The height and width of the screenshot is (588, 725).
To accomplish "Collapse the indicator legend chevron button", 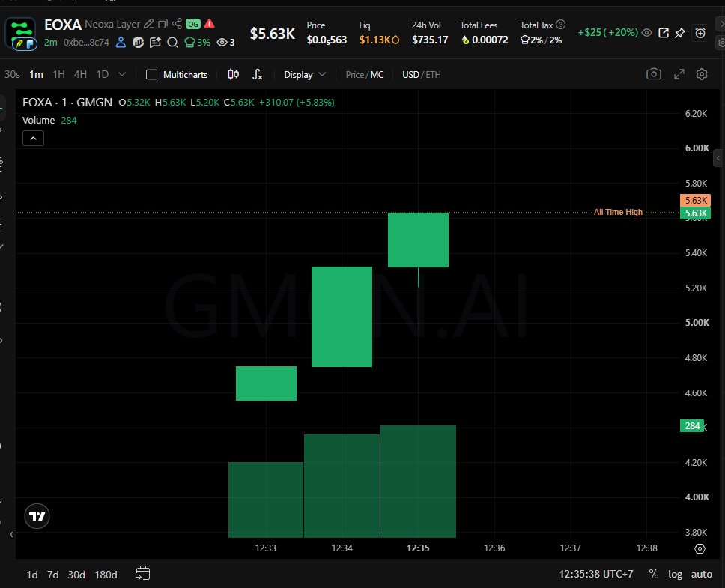I will coord(33,139).
